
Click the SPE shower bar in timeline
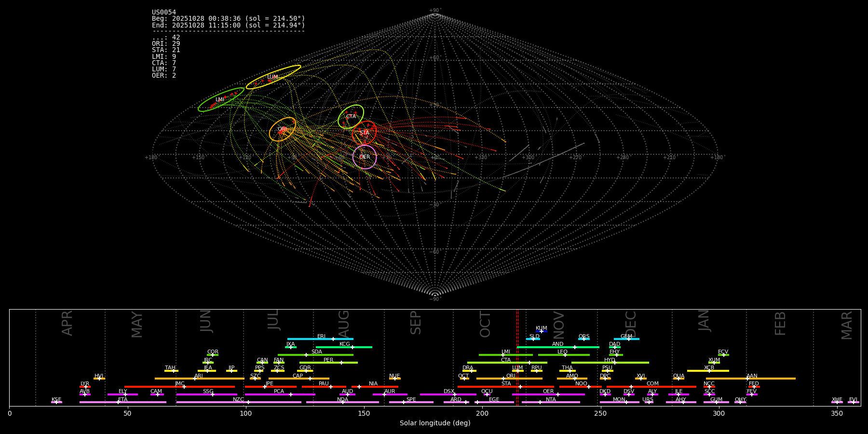coord(411,402)
